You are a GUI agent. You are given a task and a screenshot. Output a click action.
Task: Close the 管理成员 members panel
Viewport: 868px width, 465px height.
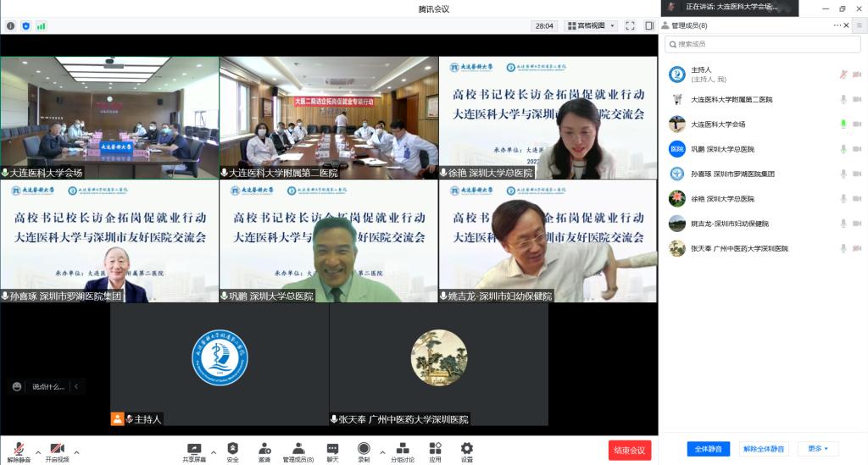pos(847,25)
